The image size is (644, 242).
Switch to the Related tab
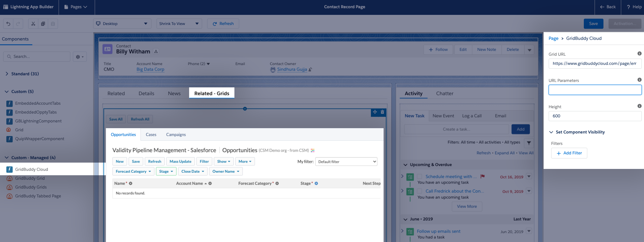(116, 94)
